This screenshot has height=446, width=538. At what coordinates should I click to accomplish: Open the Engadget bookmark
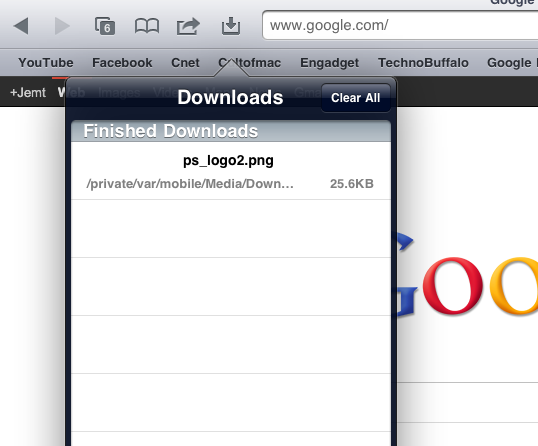[329, 63]
